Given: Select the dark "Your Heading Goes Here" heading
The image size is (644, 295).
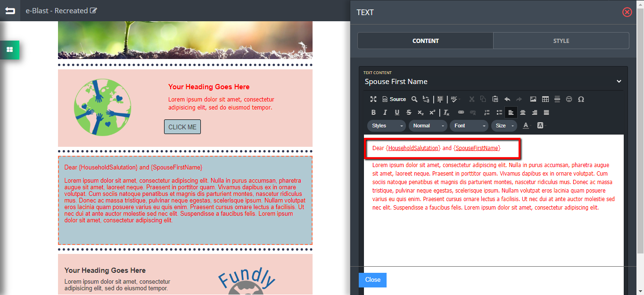Looking at the screenshot, I should tap(105, 270).
